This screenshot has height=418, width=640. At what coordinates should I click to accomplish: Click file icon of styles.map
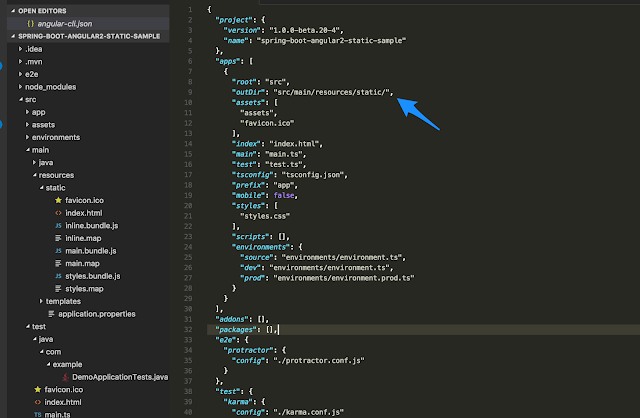pyautogui.click(x=58, y=289)
